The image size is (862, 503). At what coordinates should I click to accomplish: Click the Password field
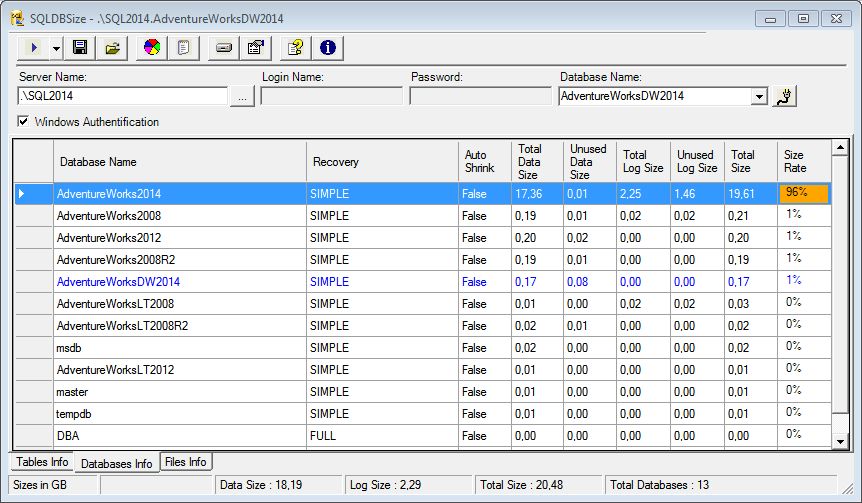click(480, 96)
